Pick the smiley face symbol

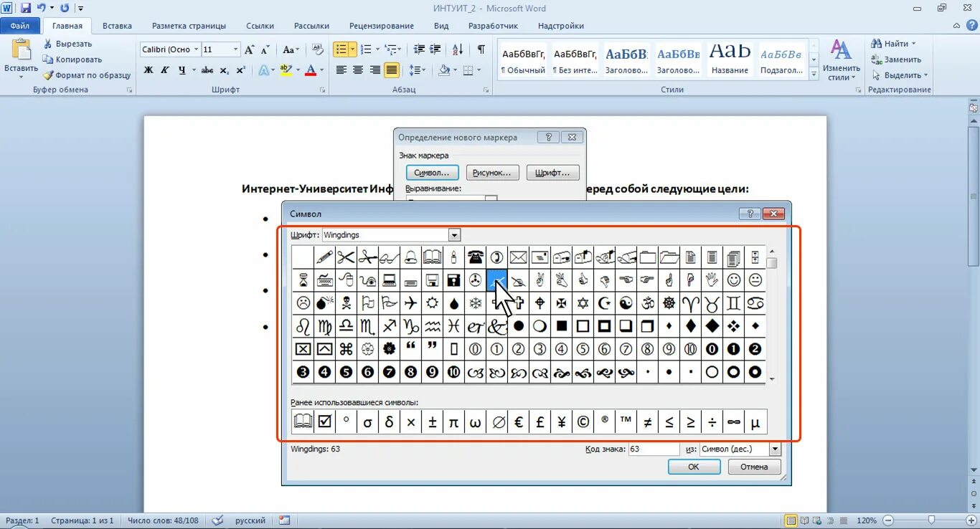(x=733, y=280)
